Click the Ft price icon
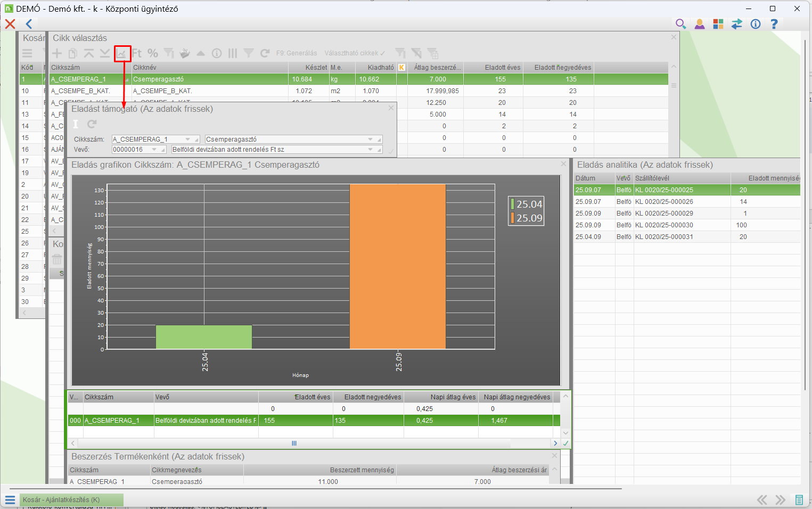This screenshot has width=812, height=509. coord(137,53)
